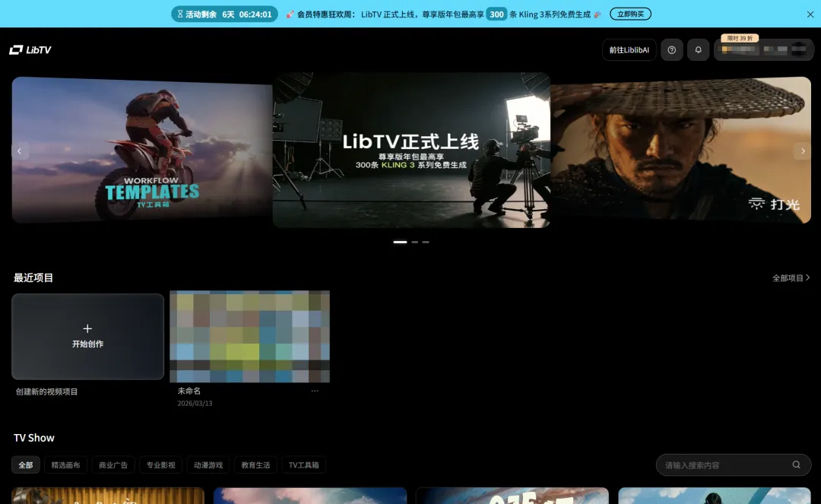Click the TV Show heading
This screenshot has width=821, height=504.
(x=34, y=438)
